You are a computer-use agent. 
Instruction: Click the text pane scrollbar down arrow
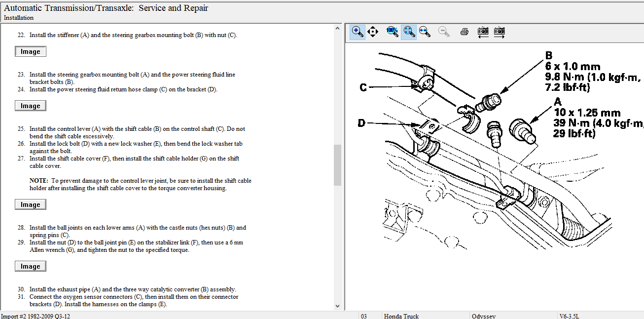pos(337,306)
